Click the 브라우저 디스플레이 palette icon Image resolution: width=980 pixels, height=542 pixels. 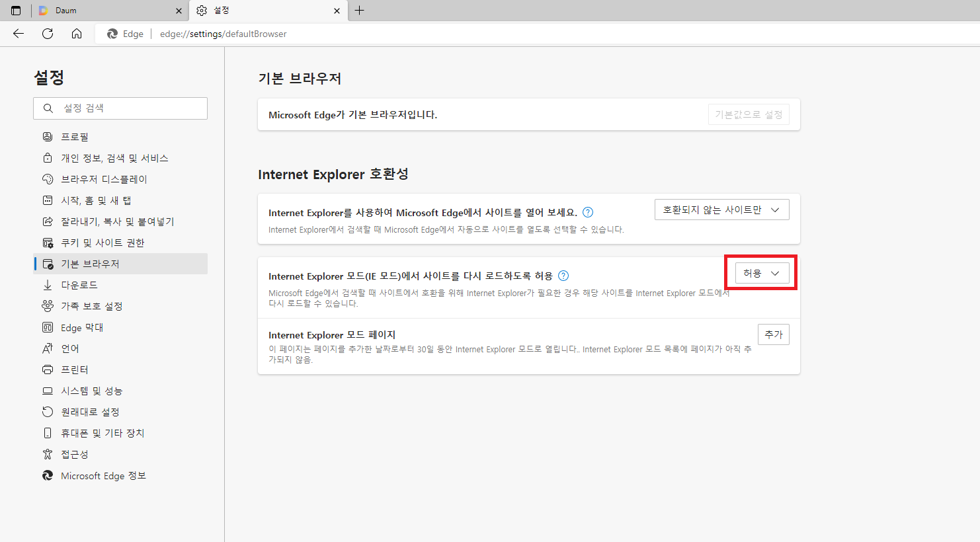point(48,179)
